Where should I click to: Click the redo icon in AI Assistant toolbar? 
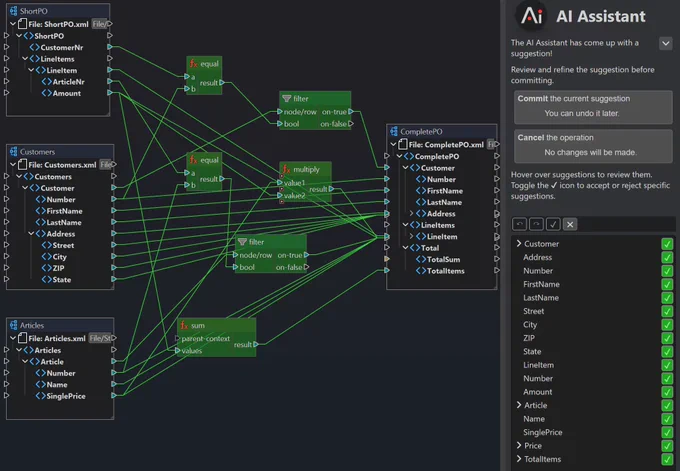point(536,224)
